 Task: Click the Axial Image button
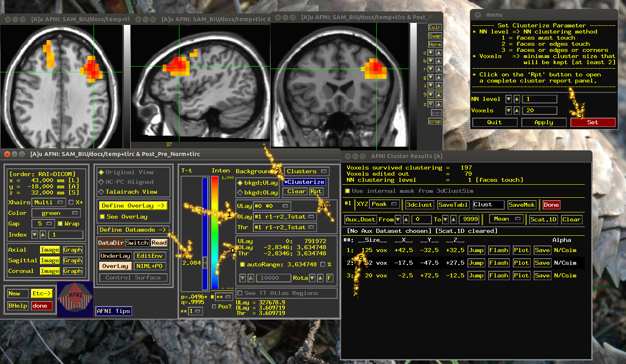point(50,250)
